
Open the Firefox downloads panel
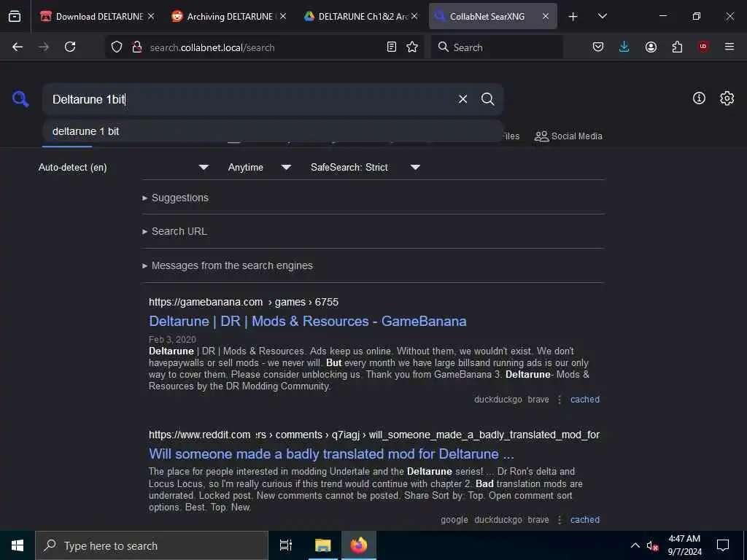point(624,47)
